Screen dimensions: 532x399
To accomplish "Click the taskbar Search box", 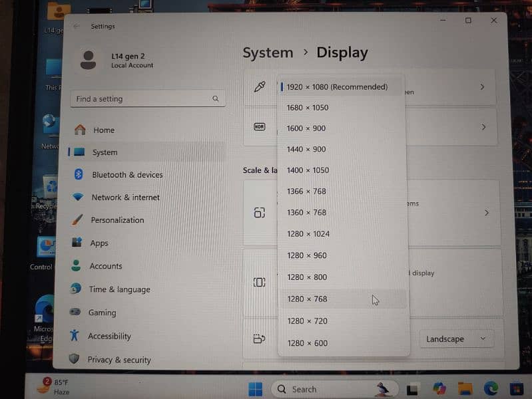I will point(313,389).
